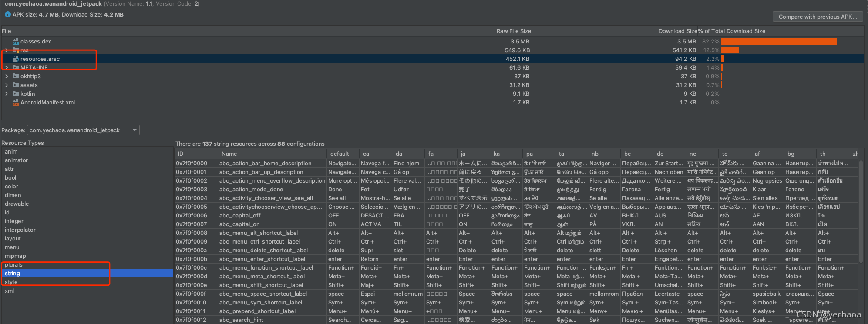Viewport: 868px width, 324px height.
Task: Open the Package dropdown
Action: tap(83, 130)
